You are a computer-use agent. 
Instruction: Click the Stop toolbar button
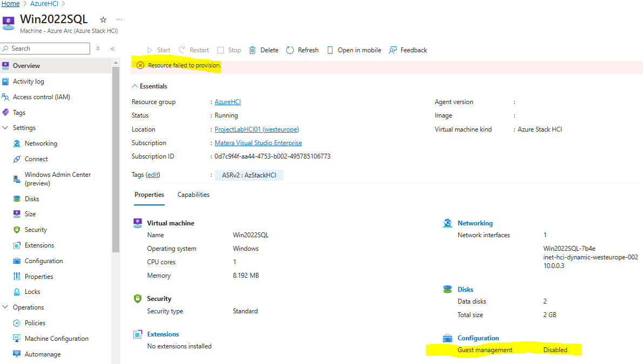tap(229, 50)
